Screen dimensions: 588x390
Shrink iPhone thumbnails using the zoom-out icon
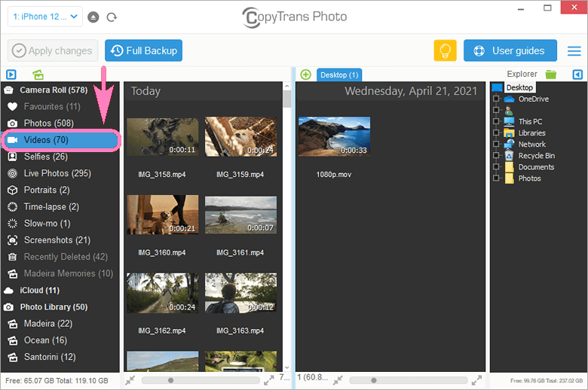coord(130,380)
